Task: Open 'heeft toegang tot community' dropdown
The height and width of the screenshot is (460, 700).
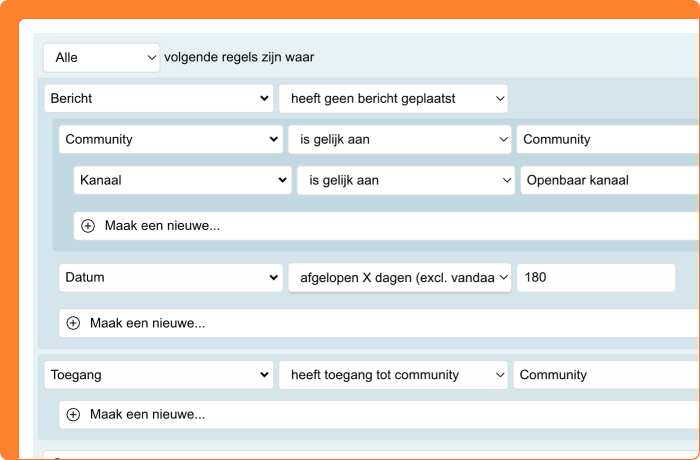Action: 393,375
